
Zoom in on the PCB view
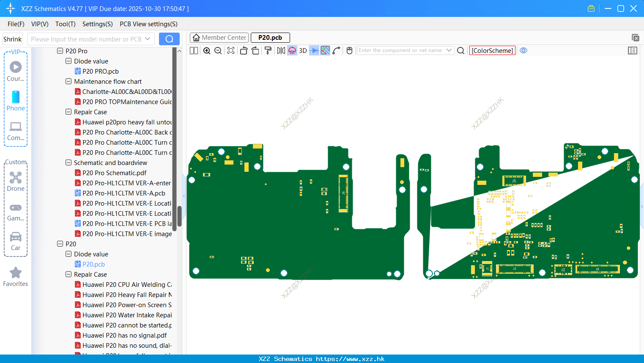pyautogui.click(x=207, y=50)
